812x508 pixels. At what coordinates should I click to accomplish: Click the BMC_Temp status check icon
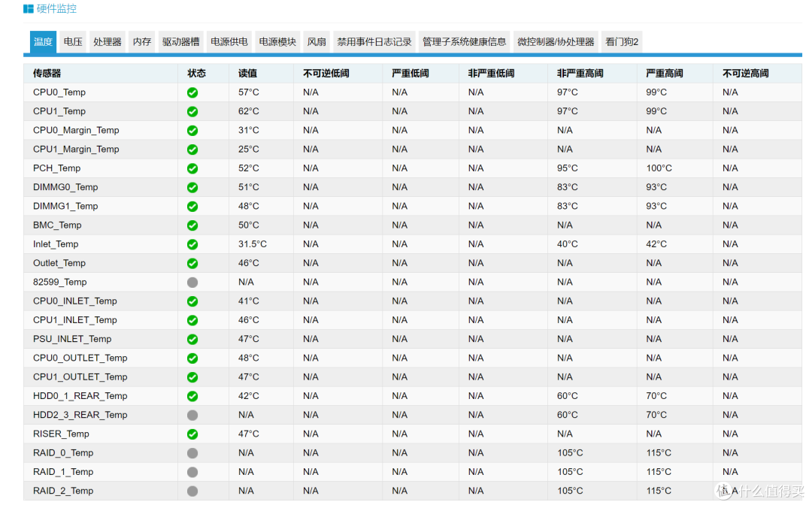click(192, 225)
